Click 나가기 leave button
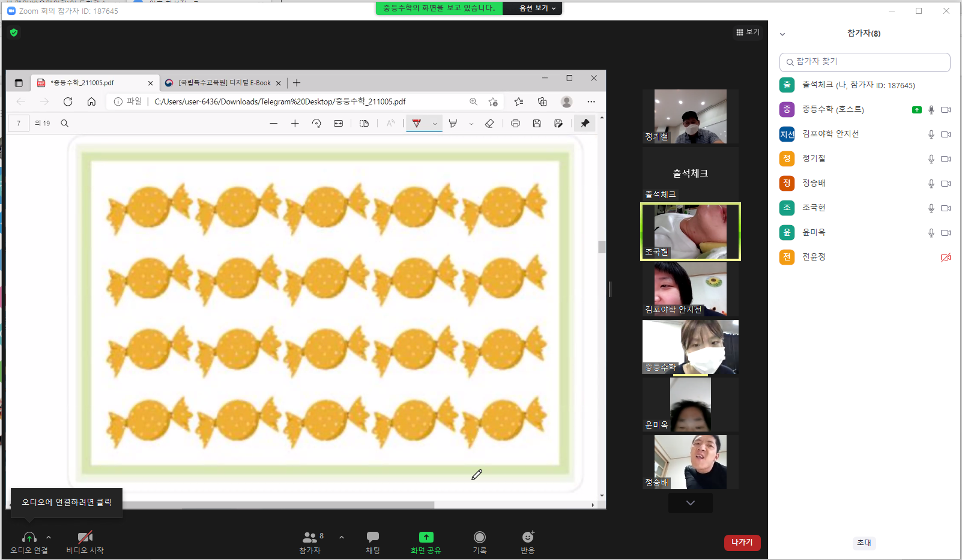Viewport: 962px width, 560px height. point(742,543)
